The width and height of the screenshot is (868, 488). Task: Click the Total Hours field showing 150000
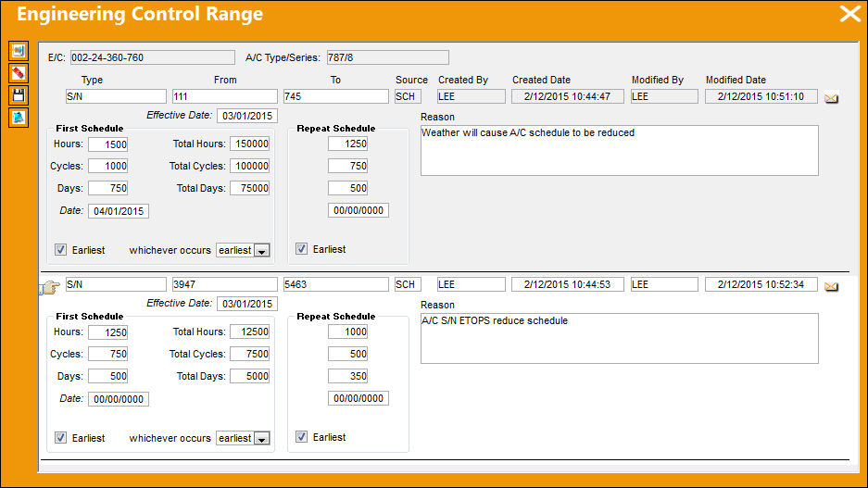click(x=250, y=144)
